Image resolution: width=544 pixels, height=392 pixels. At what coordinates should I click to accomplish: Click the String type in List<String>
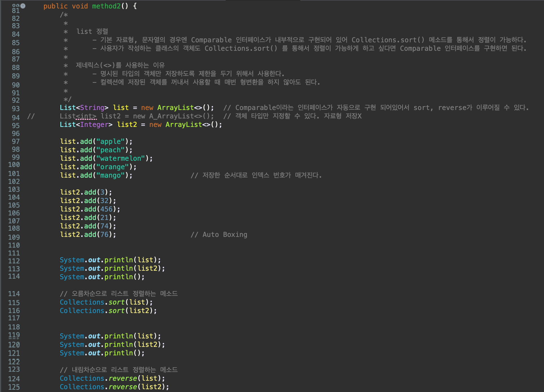(92, 108)
